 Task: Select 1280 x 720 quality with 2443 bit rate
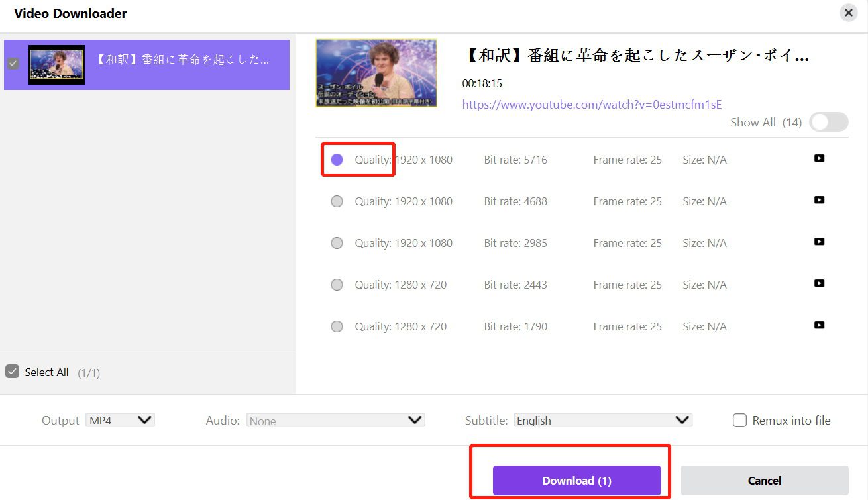coord(337,285)
